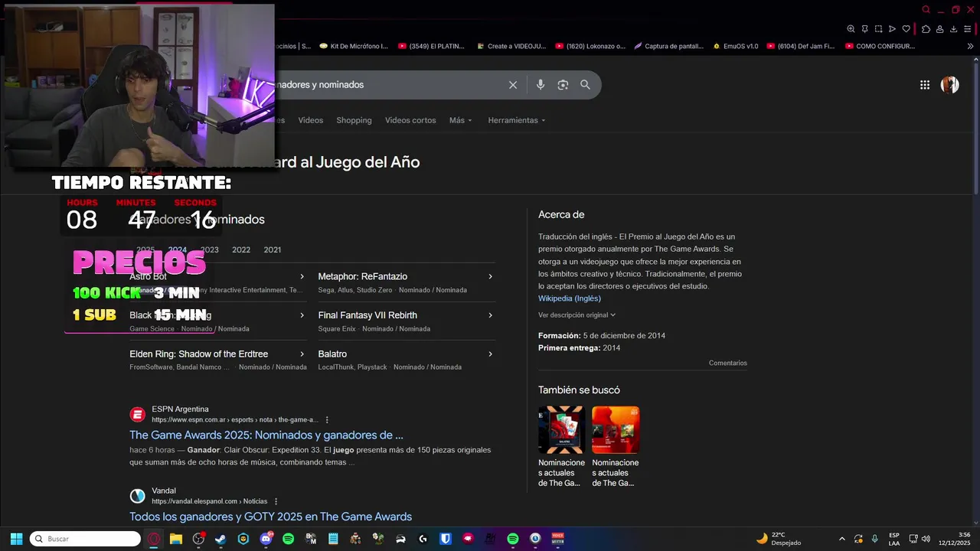Open the Opera GX browser taskbar icon
This screenshot has width=980, height=551.
tap(154, 539)
